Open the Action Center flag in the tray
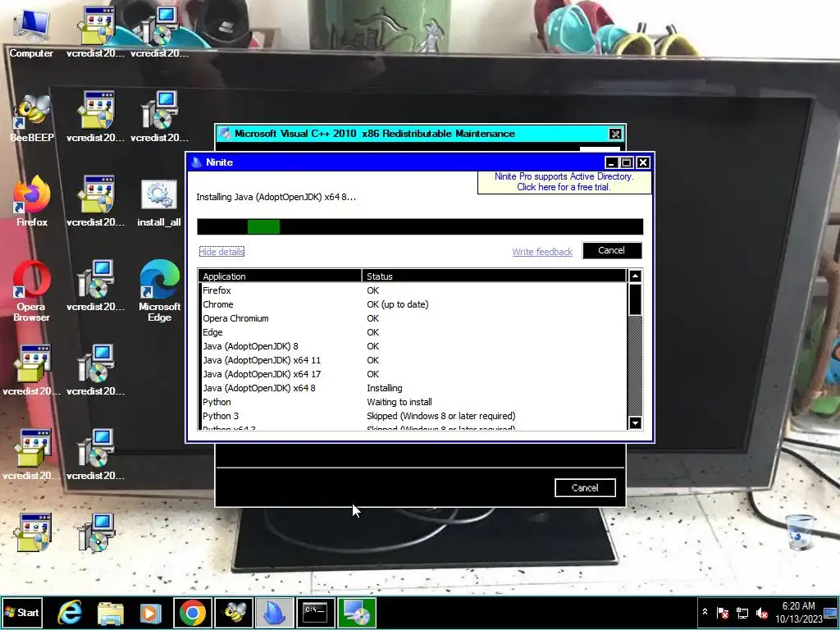 (x=723, y=612)
